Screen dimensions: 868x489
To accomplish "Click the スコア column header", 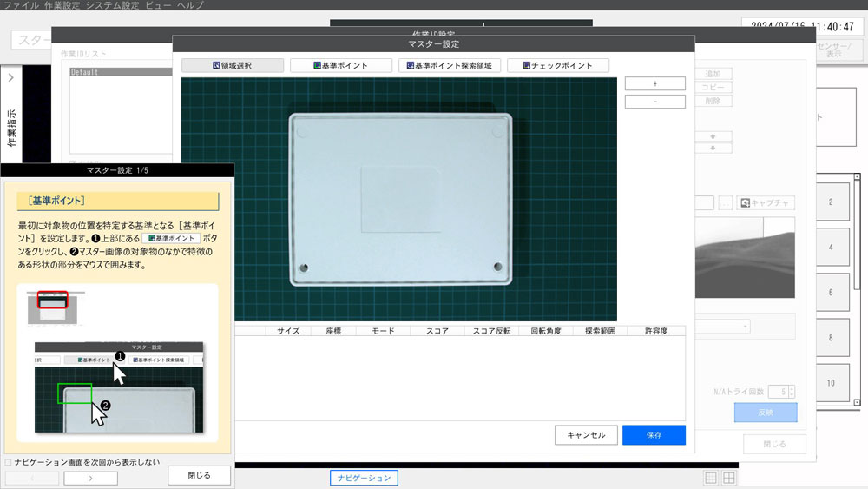I will (x=437, y=331).
